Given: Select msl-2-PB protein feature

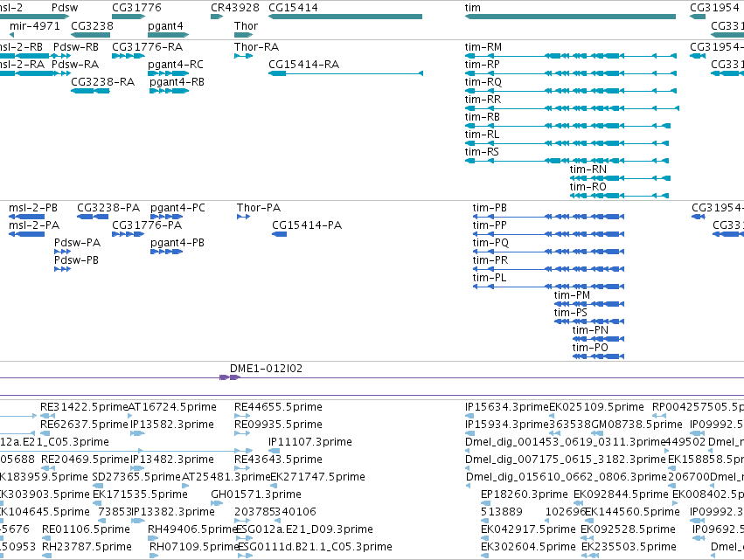Looking at the screenshot, I should (x=27, y=217).
